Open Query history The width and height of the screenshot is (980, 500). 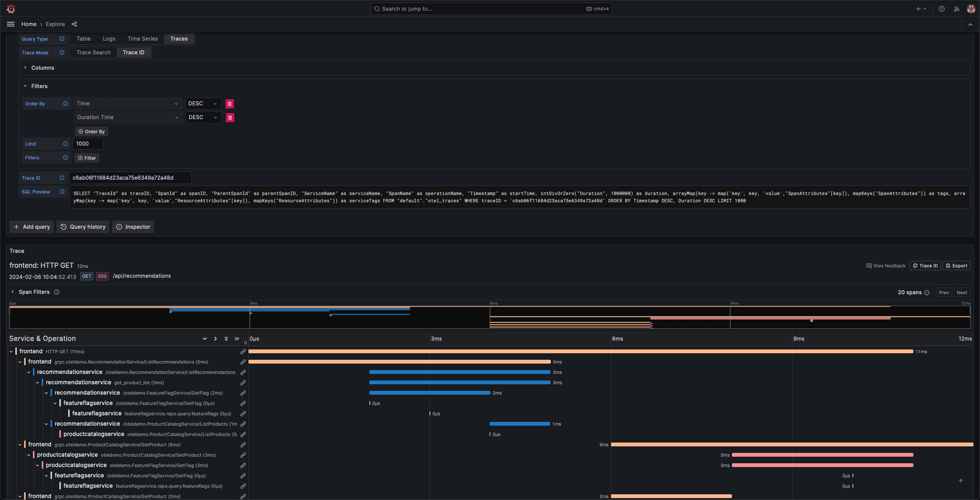point(83,227)
